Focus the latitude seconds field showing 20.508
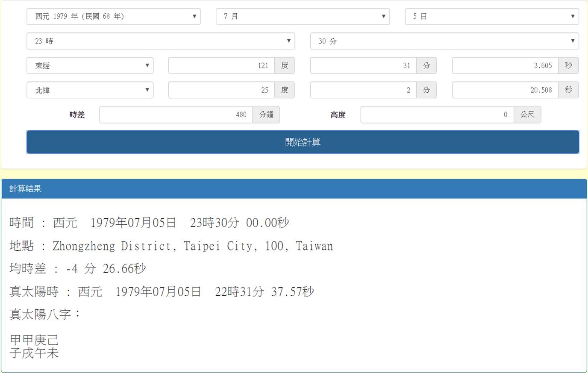This screenshot has width=588, height=373. pyautogui.click(x=505, y=90)
